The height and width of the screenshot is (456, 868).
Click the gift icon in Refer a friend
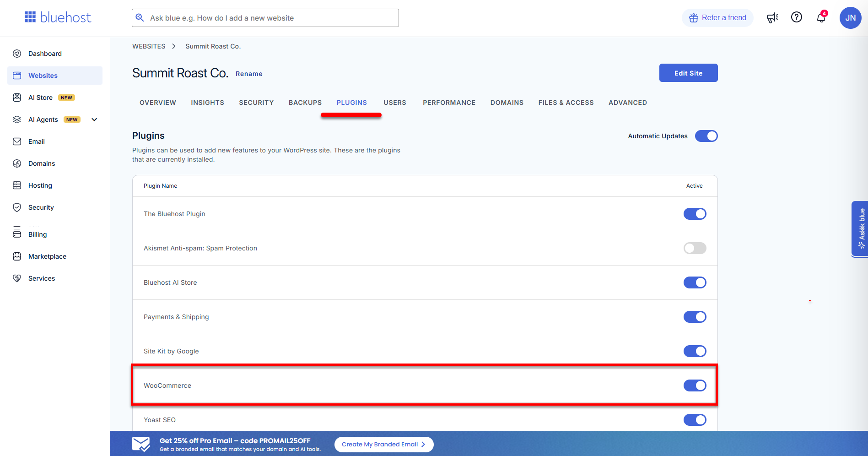[x=694, y=18]
